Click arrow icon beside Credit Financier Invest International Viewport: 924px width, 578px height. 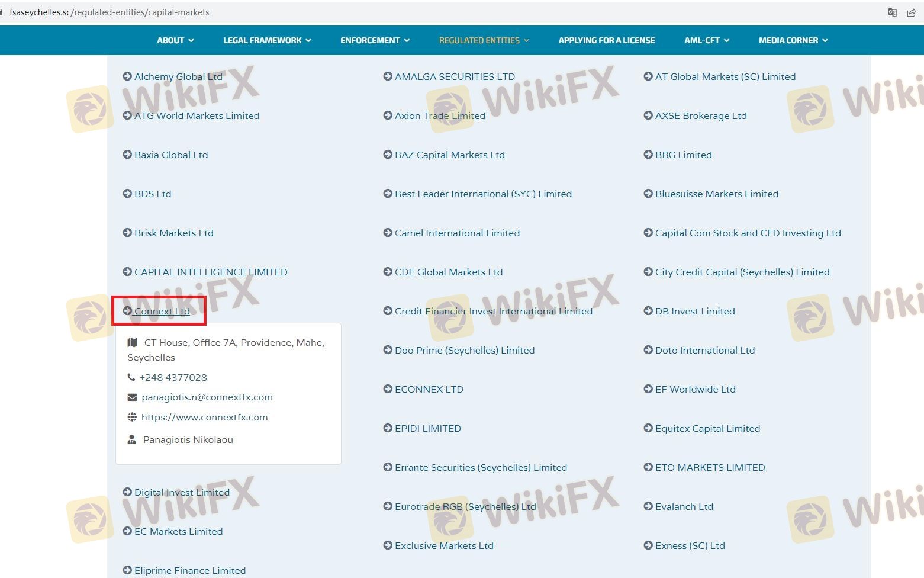[388, 311]
